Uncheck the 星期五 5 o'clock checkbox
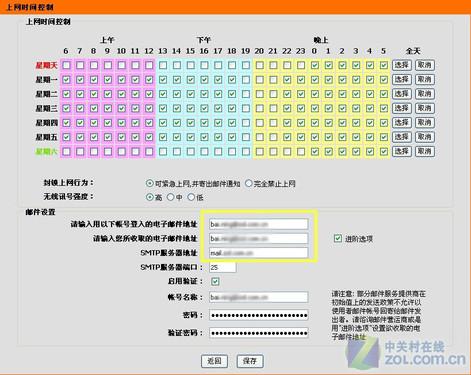This screenshot has height=375, width=471. click(x=384, y=137)
